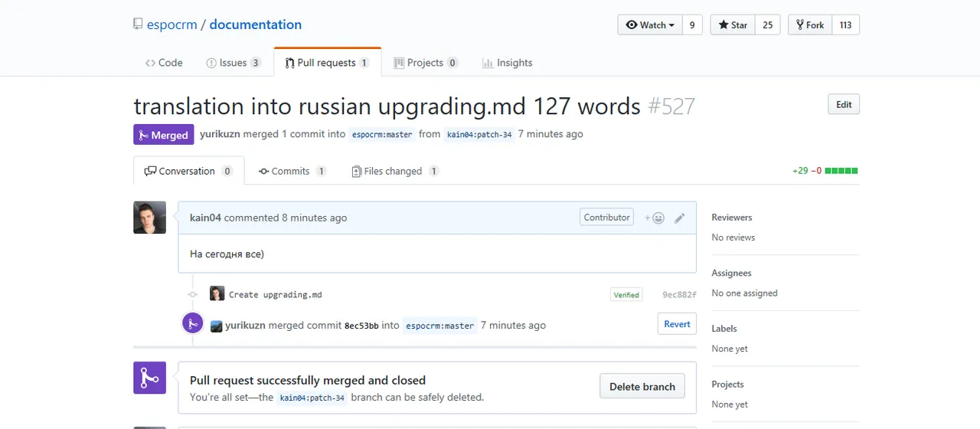This screenshot has width=980, height=429.
Task: Open yurikuzn's profile in the merge event
Action: coord(245,326)
